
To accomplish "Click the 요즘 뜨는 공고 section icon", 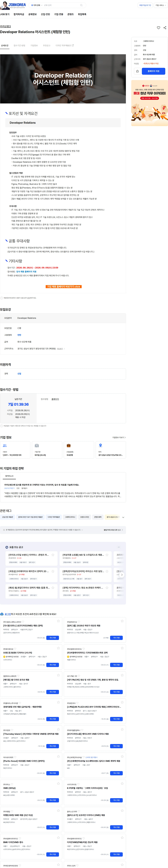I will pyautogui.click(x=7, y=547).
